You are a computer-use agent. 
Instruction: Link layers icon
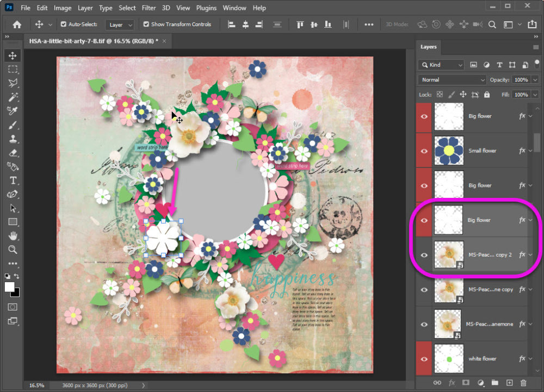[437, 383]
